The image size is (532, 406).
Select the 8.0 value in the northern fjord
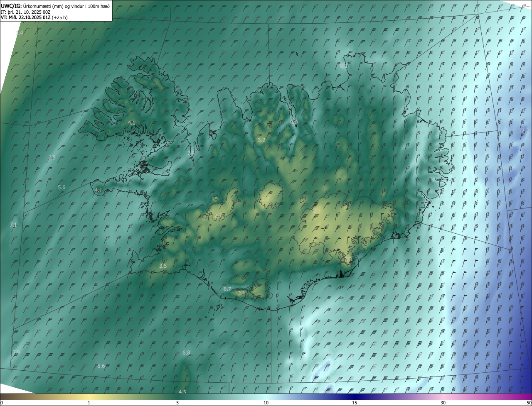(x=294, y=122)
